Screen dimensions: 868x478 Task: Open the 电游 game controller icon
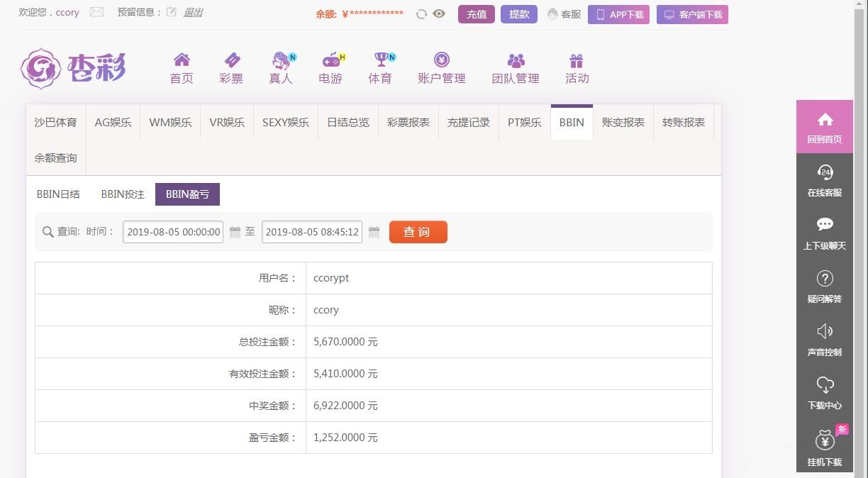pos(330,60)
